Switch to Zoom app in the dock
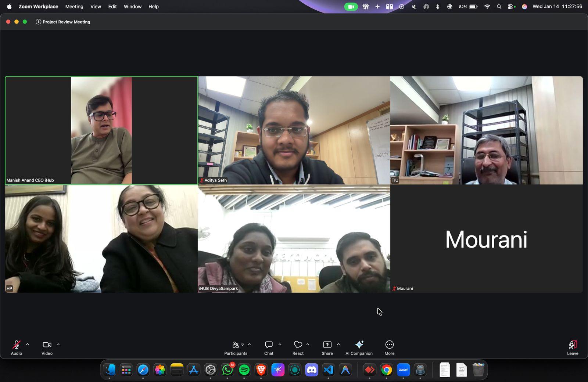 (x=404, y=370)
